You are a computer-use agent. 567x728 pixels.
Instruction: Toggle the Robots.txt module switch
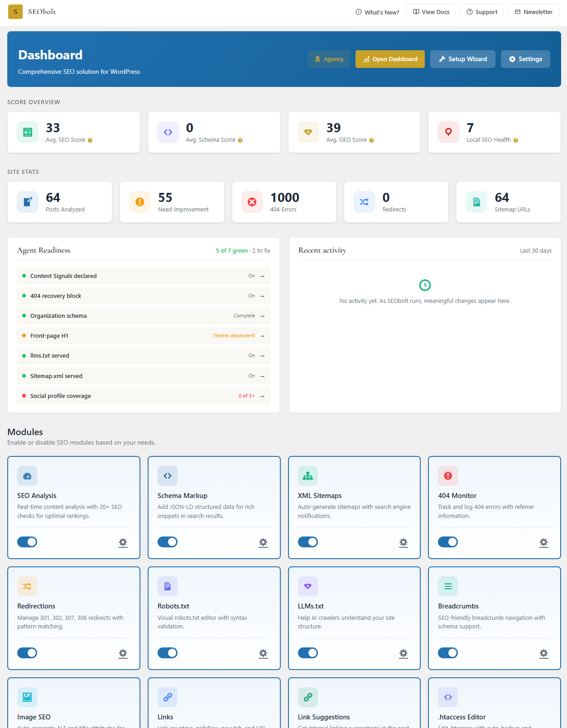coord(168,653)
